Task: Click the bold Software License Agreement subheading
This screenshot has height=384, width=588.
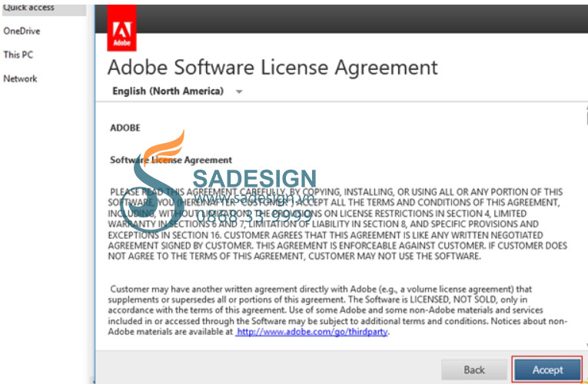Action: (171, 160)
